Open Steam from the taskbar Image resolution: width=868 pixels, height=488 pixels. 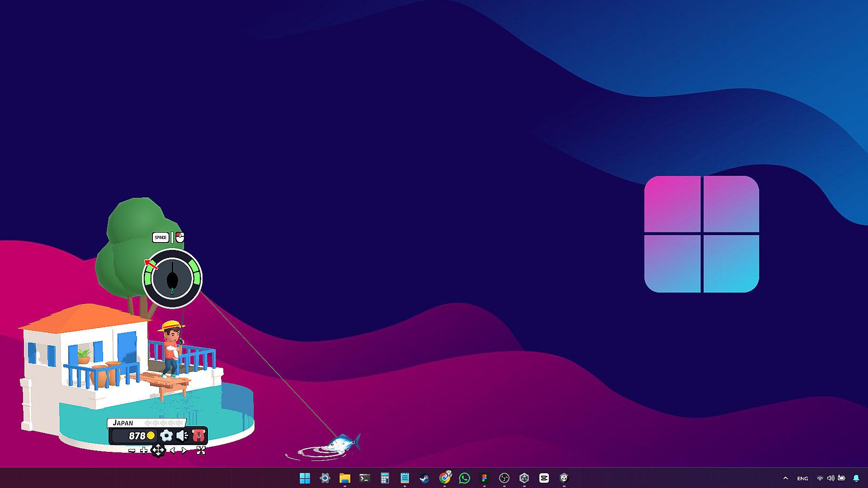tap(425, 478)
